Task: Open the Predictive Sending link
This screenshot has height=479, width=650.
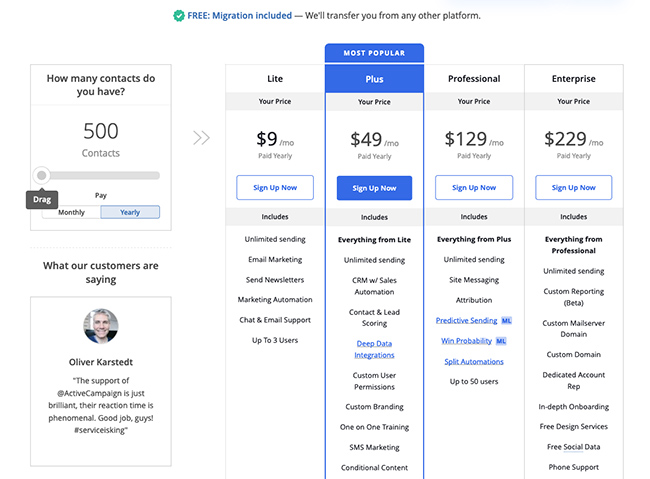Action: [466, 320]
